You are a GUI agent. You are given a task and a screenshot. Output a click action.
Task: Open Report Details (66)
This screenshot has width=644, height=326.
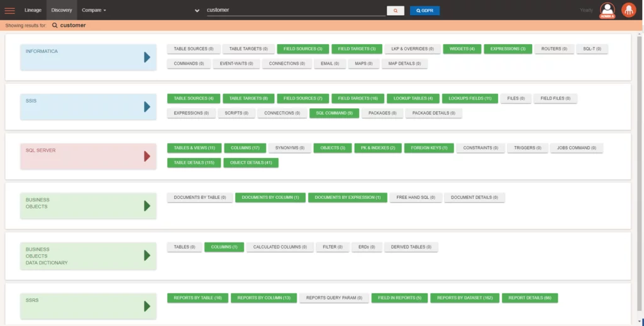pos(530,298)
